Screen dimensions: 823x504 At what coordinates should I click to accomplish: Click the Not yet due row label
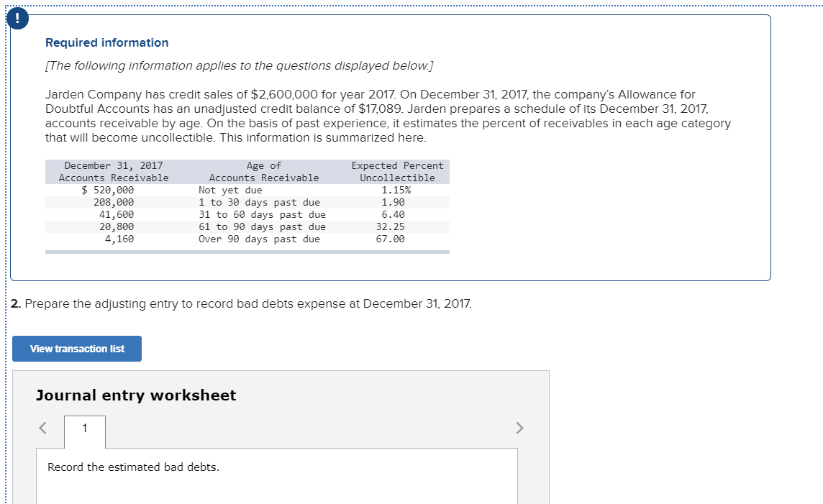230,190
